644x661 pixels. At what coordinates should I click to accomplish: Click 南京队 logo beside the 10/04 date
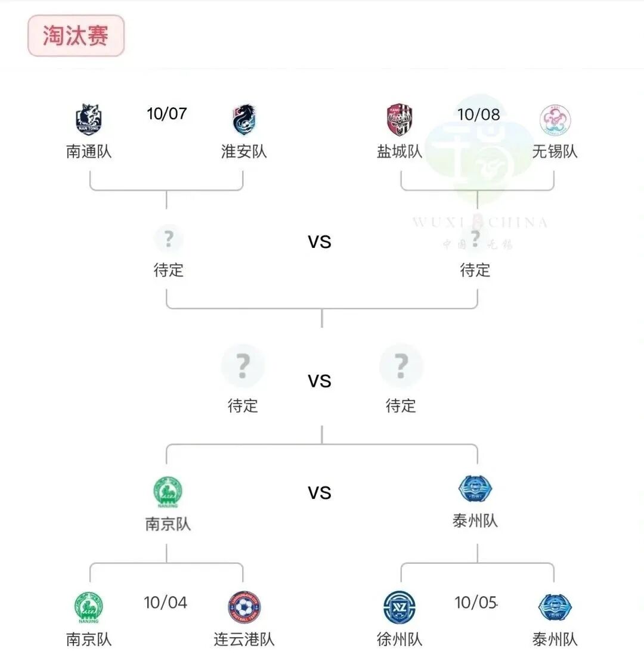[x=89, y=607]
